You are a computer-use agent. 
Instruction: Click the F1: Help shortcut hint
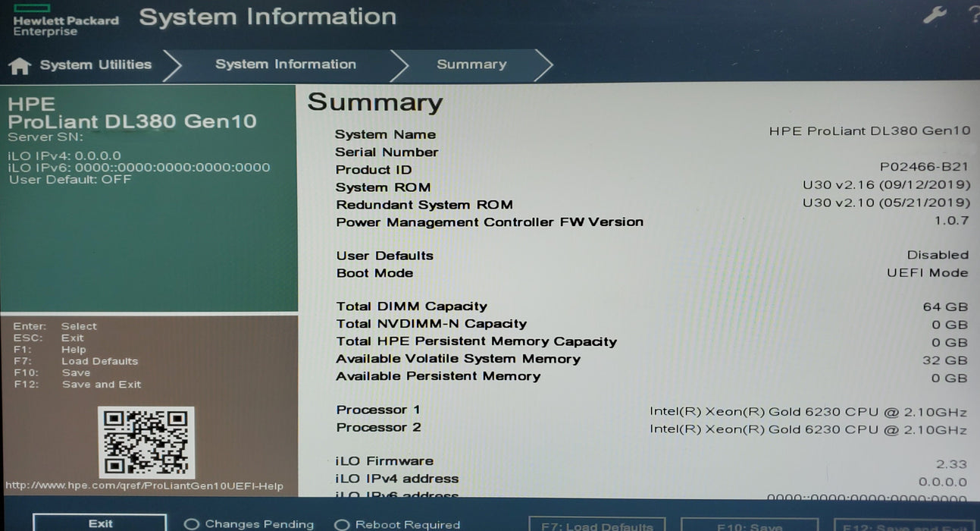click(50, 350)
